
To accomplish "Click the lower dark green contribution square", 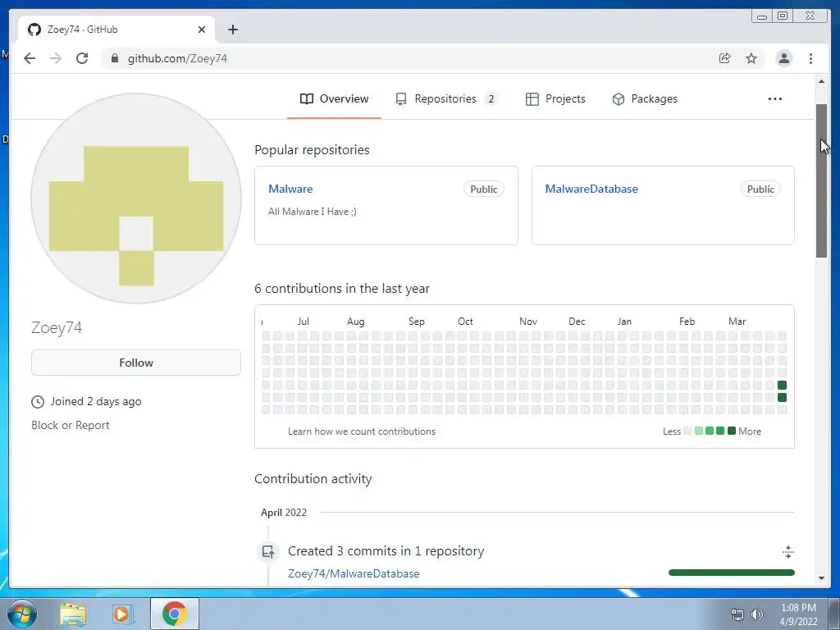I will 782,398.
